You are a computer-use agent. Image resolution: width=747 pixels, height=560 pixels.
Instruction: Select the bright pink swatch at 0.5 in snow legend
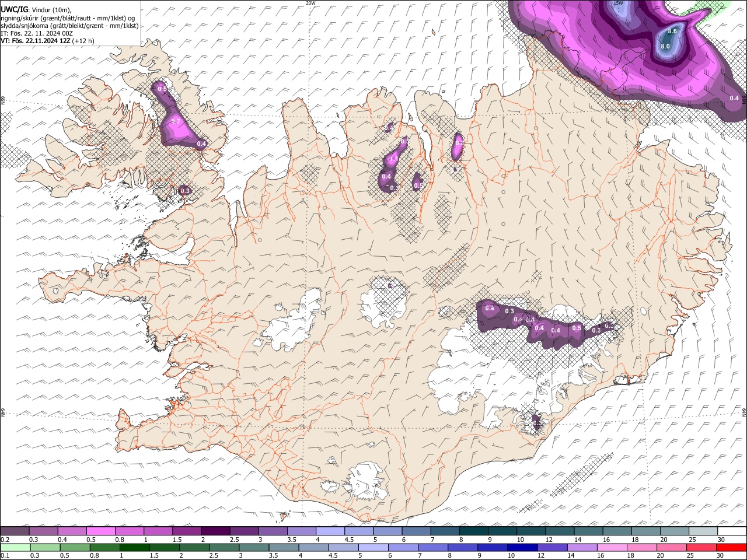click(100, 531)
